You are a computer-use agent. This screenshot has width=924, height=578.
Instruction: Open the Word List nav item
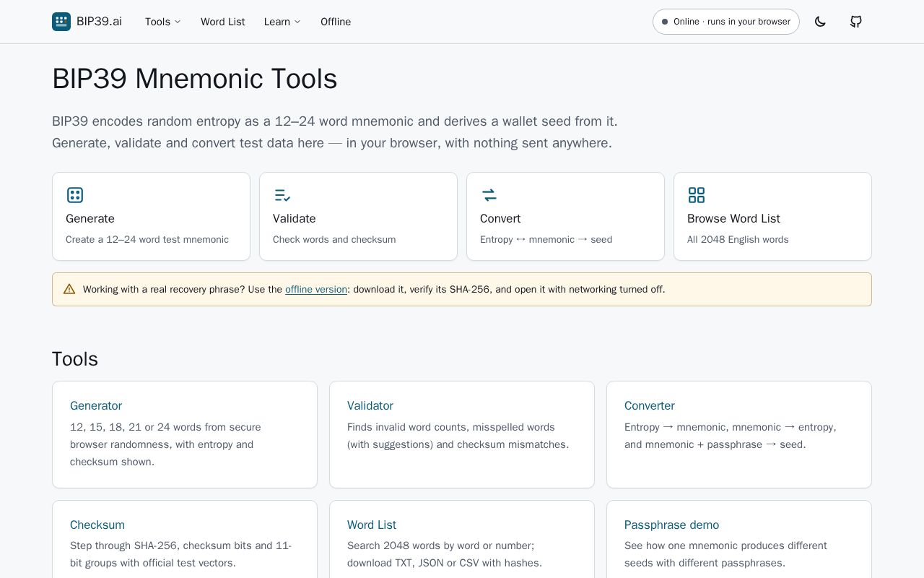point(223,22)
